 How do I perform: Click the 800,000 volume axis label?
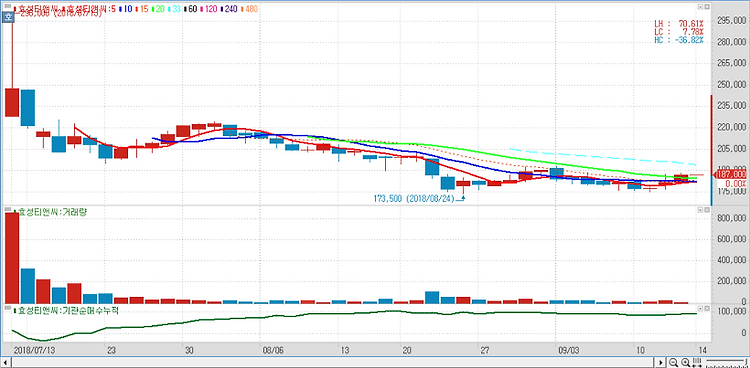click(733, 218)
